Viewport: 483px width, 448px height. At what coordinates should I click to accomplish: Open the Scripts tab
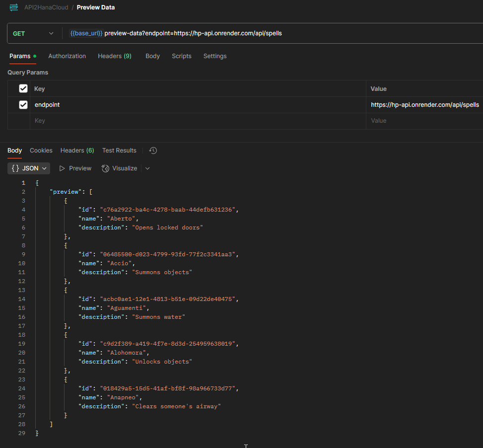181,56
